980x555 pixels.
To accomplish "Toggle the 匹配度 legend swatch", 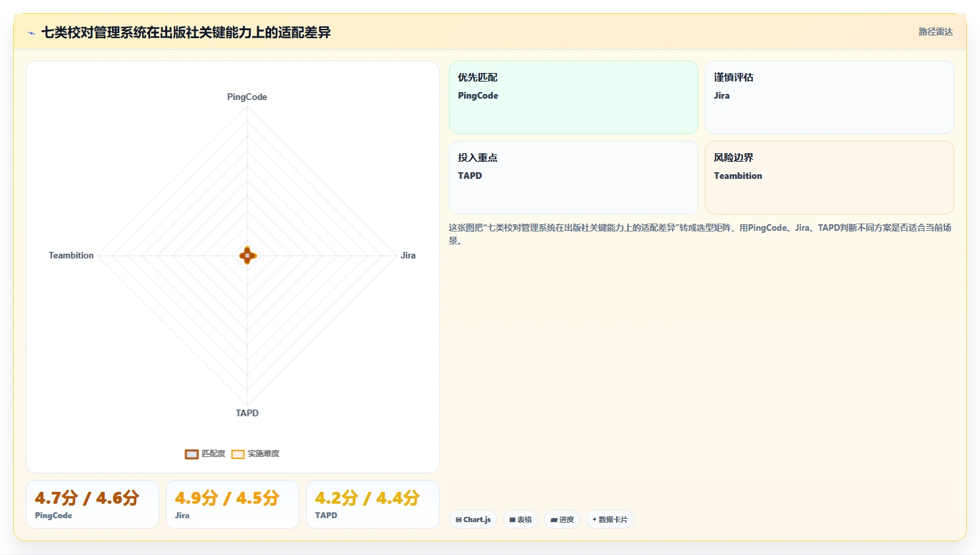I will click(x=192, y=454).
